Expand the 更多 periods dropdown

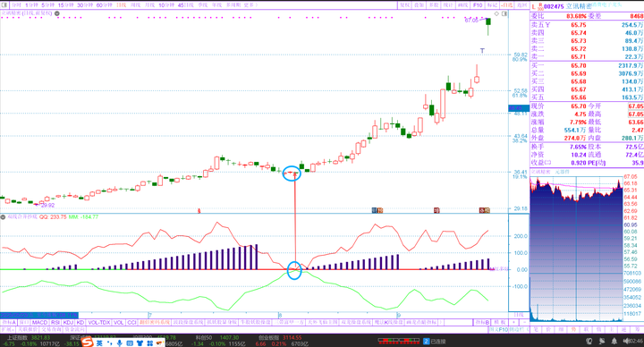(x=250, y=5)
